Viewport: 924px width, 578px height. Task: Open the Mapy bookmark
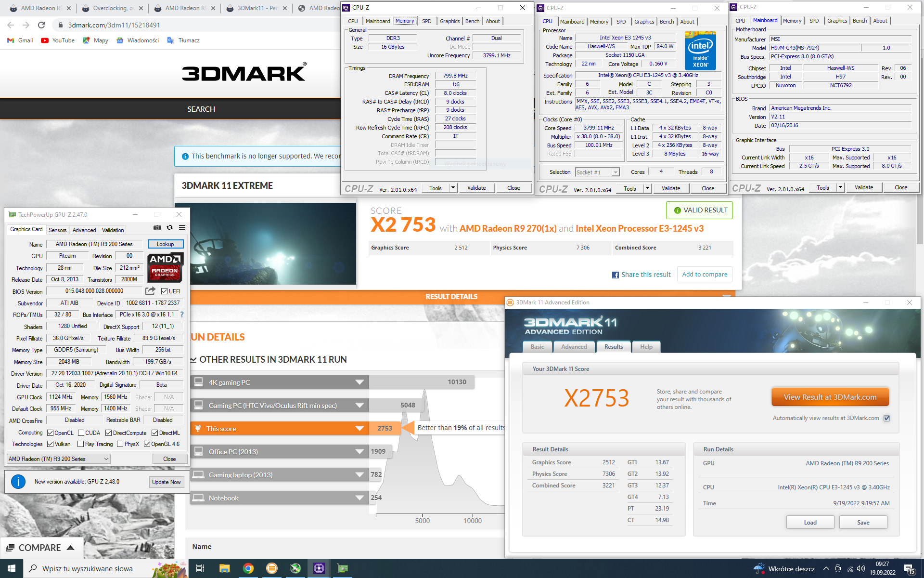click(95, 40)
